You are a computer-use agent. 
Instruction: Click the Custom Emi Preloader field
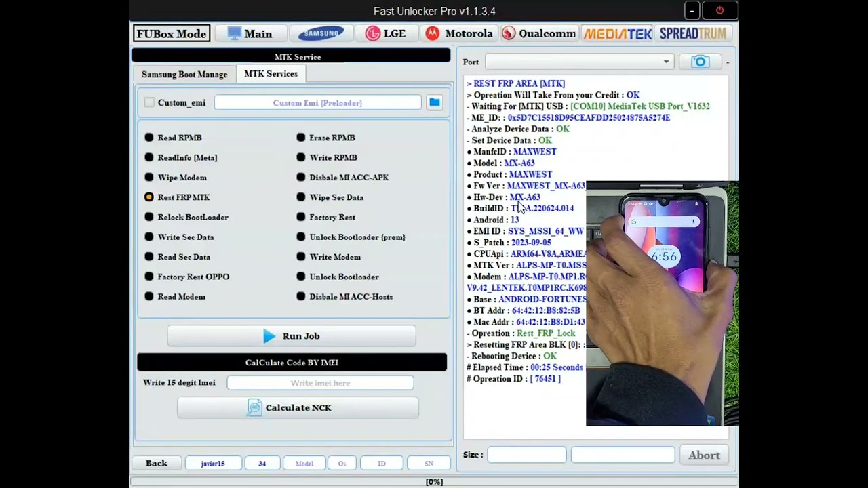[317, 102]
